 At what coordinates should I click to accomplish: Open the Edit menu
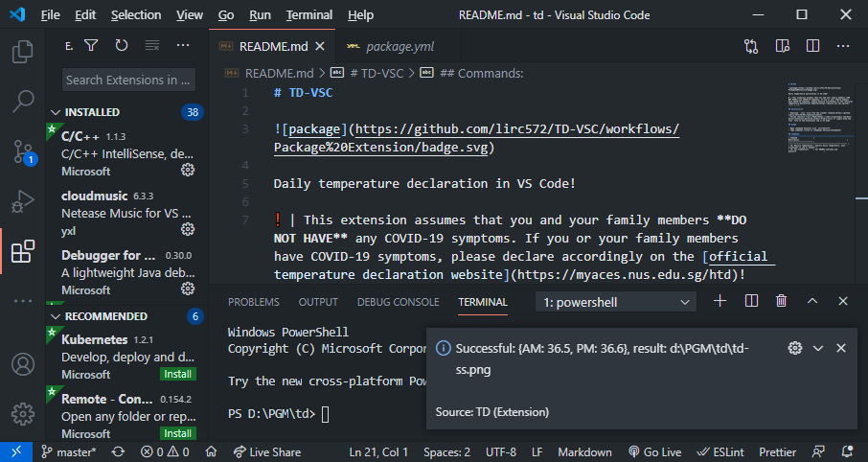tap(85, 15)
